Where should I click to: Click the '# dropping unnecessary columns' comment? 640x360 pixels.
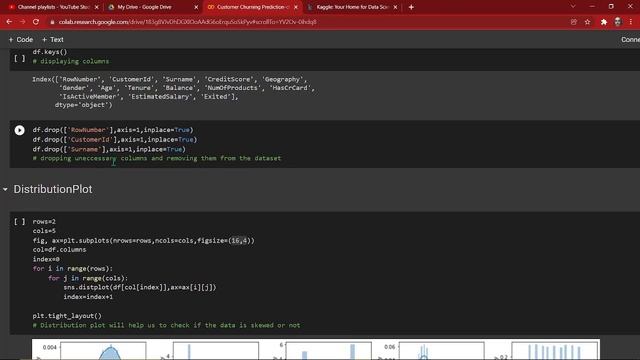(x=157, y=158)
